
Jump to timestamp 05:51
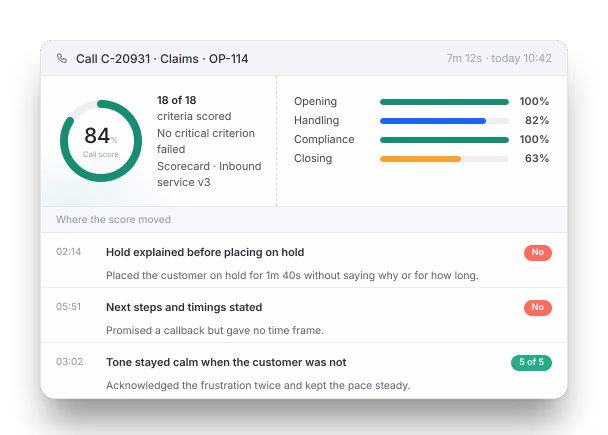(69, 307)
